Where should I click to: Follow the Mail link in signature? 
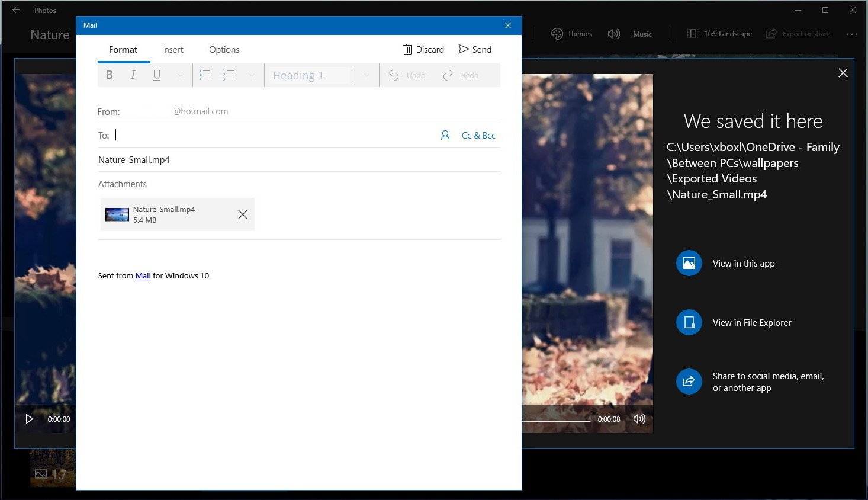pyautogui.click(x=143, y=275)
